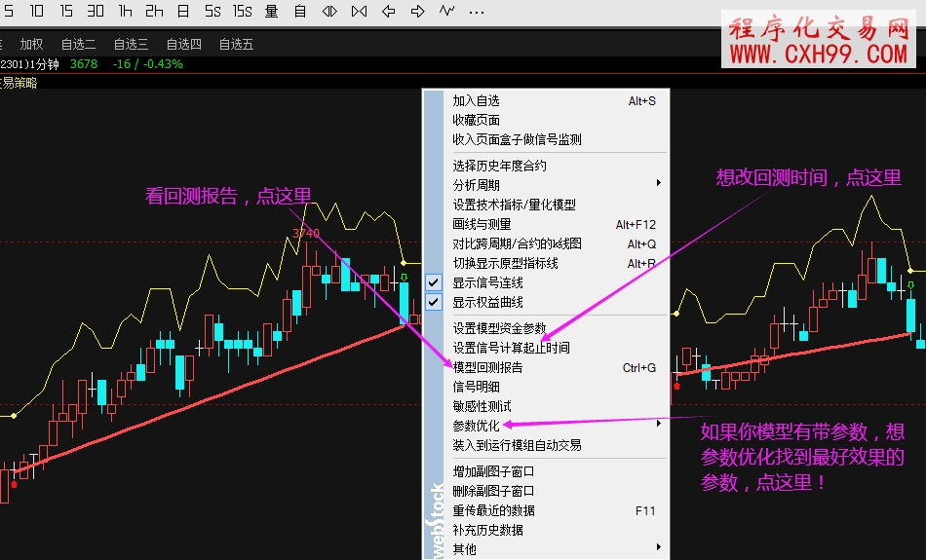The image size is (926, 560).
Task: Expand the 分析周期 submenu
Action: click(556, 184)
